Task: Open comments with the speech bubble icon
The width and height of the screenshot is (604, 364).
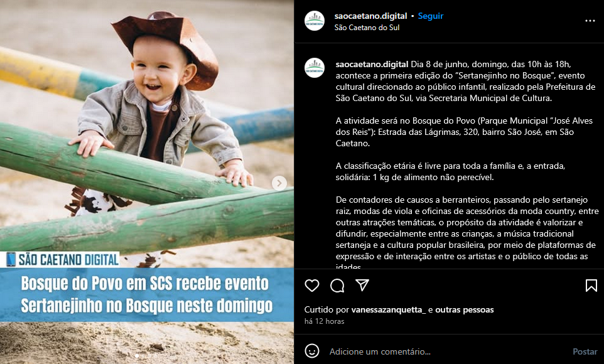Action: click(337, 286)
